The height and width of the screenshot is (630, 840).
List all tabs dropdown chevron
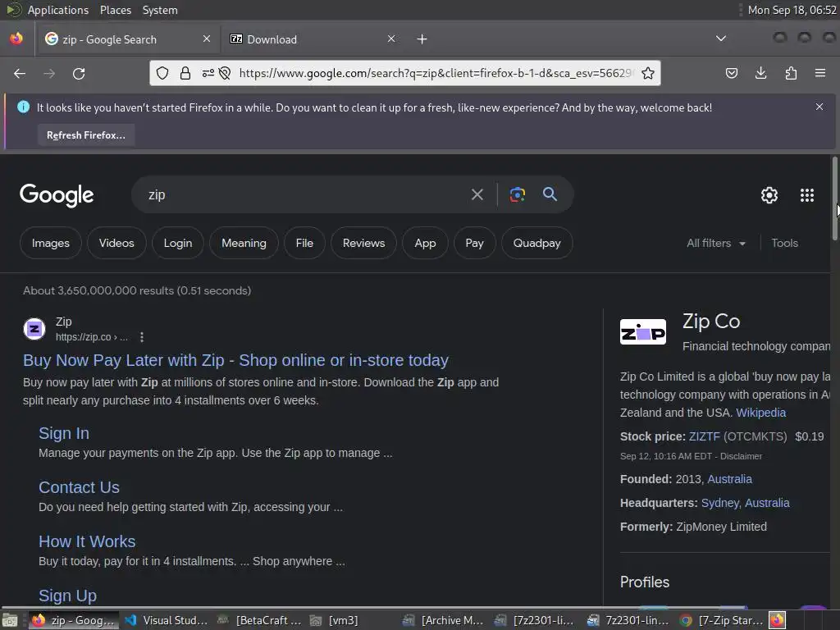721,39
